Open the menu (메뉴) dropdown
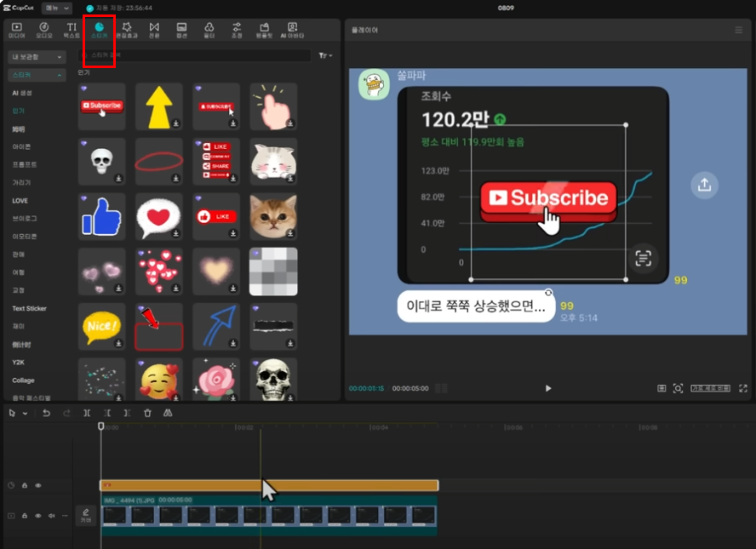Screen dimensions: 756x549 pos(57,8)
